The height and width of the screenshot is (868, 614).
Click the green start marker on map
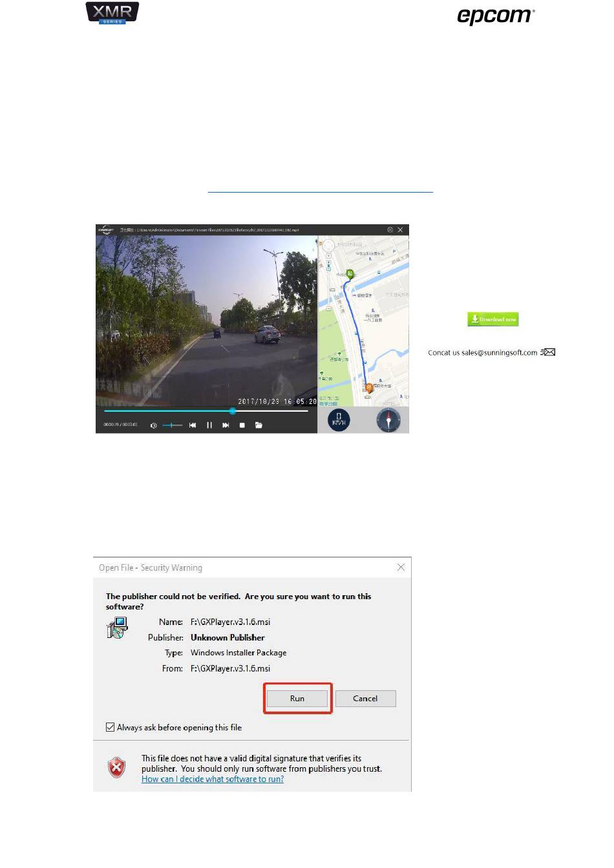coord(350,275)
